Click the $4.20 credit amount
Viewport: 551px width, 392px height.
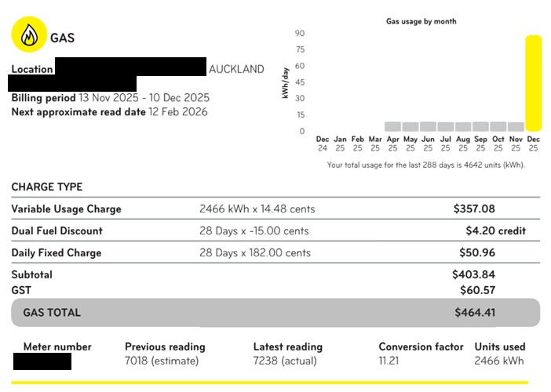pyautogui.click(x=495, y=231)
